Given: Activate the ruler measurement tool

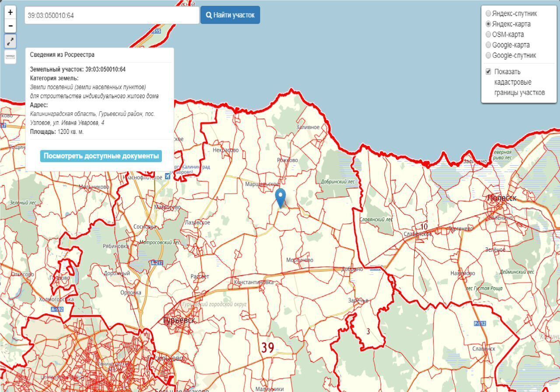Looking at the screenshot, I should [x=10, y=57].
